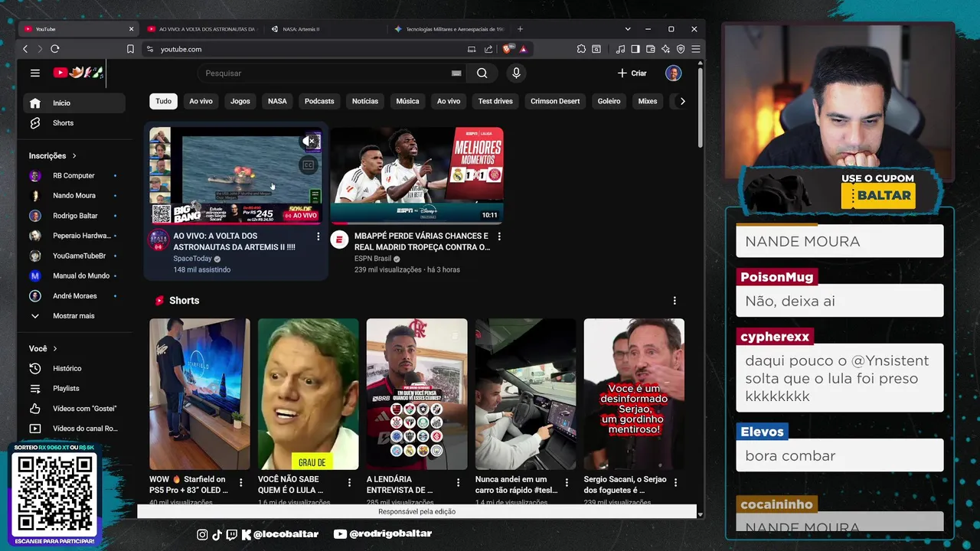
Task: Select the NASA filter chip
Action: pos(277,101)
